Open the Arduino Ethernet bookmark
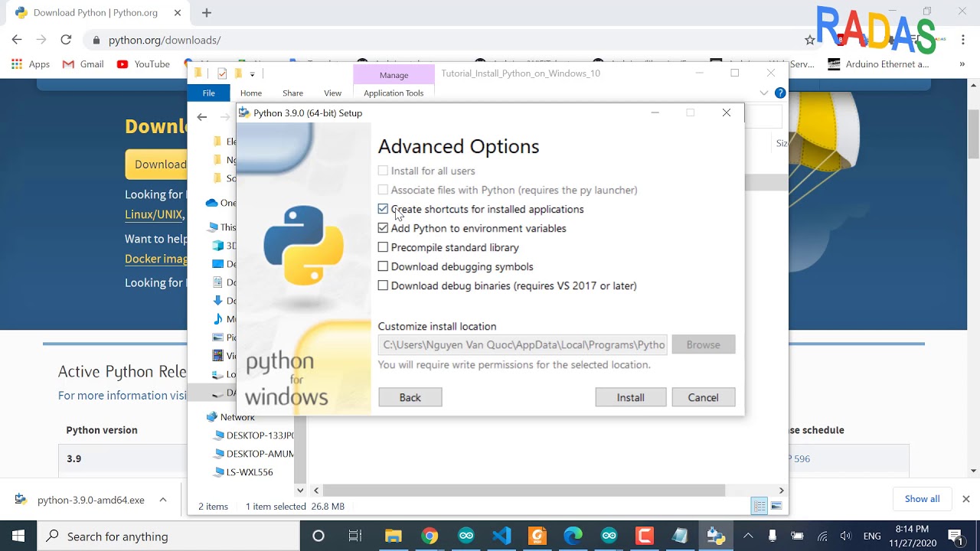 (879, 64)
